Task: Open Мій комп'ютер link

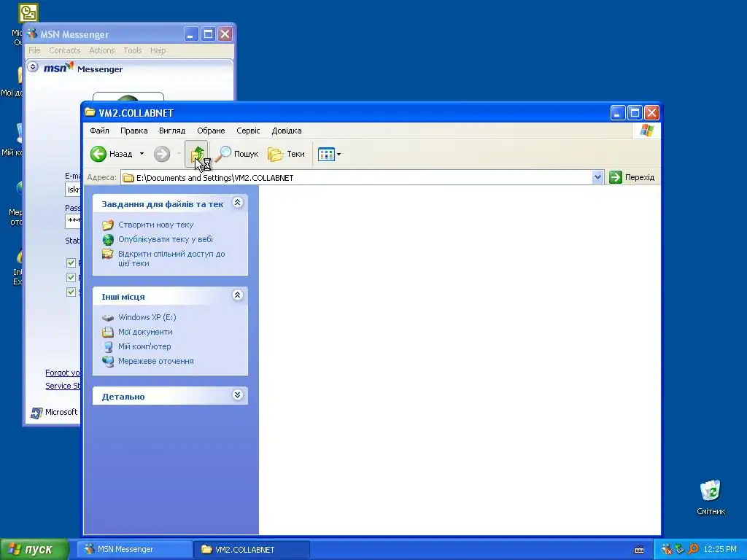Action: 144,346
